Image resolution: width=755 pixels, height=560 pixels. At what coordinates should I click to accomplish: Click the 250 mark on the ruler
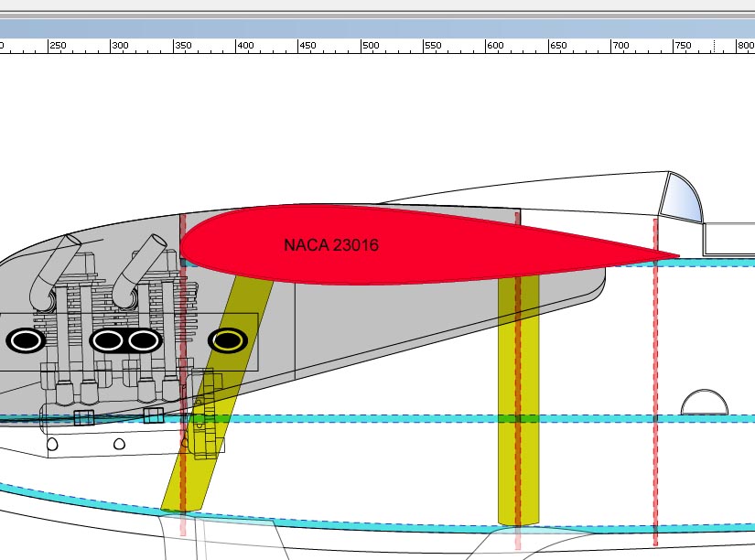[x=58, y=46]
